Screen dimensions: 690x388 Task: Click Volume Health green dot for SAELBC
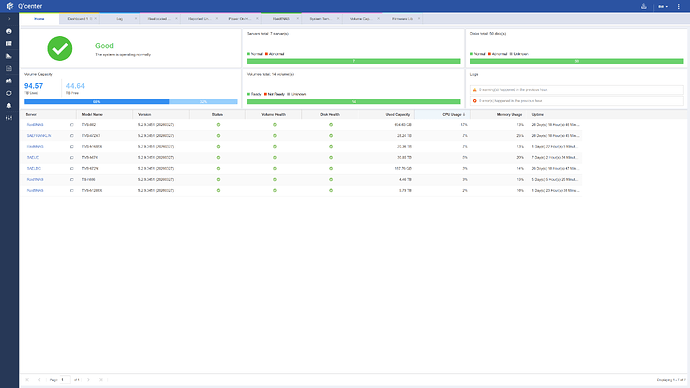pos(275,168)
